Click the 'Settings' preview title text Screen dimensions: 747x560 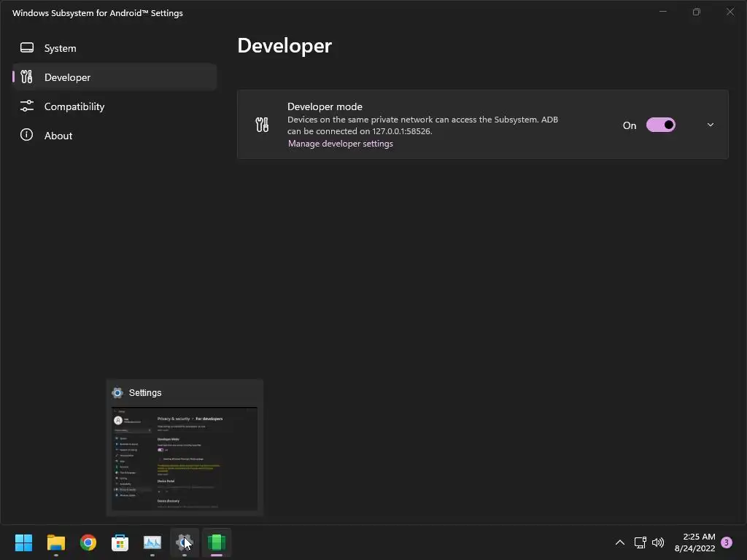click(145, 393)
